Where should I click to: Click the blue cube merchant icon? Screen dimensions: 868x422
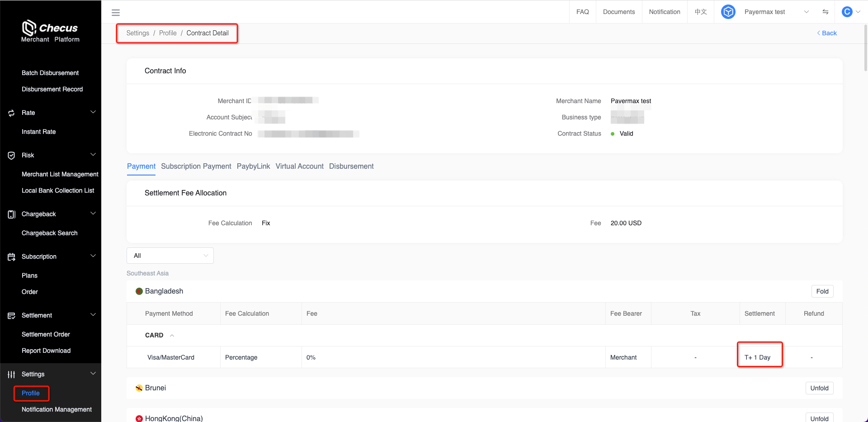coord(728,12)
